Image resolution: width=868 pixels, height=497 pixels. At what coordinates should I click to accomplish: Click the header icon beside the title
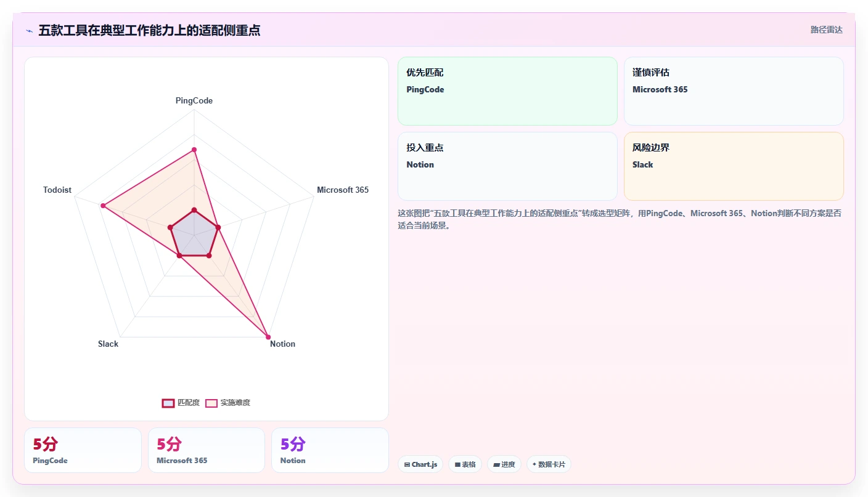point(29,31)
